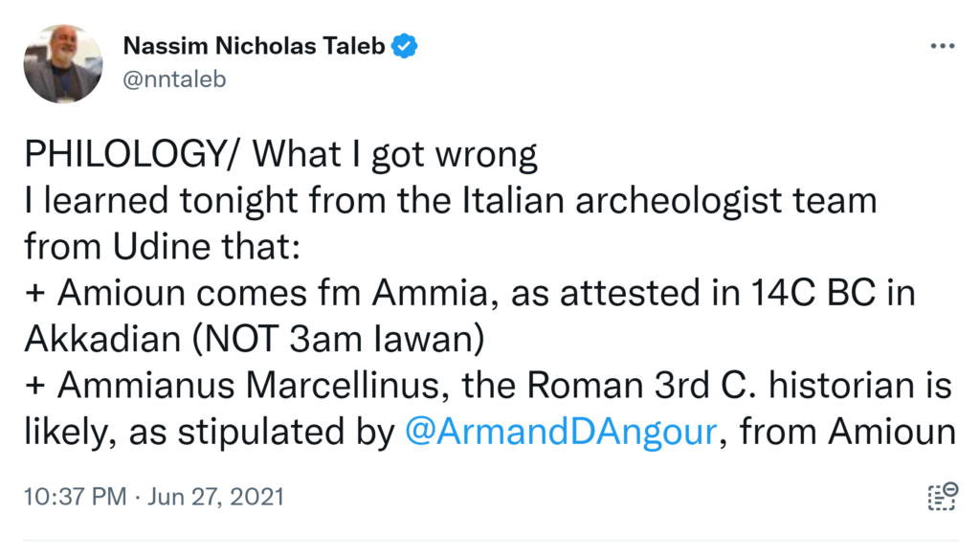The height and width of the screenshot is (557, 980).
Task: Click the final words 'from Amioun'
Action: pyautogui.click(x=848, y=432)
